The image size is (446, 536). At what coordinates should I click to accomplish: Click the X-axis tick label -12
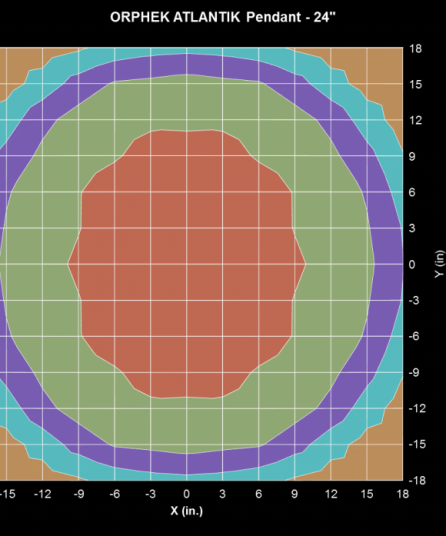[x=43, y=494]
